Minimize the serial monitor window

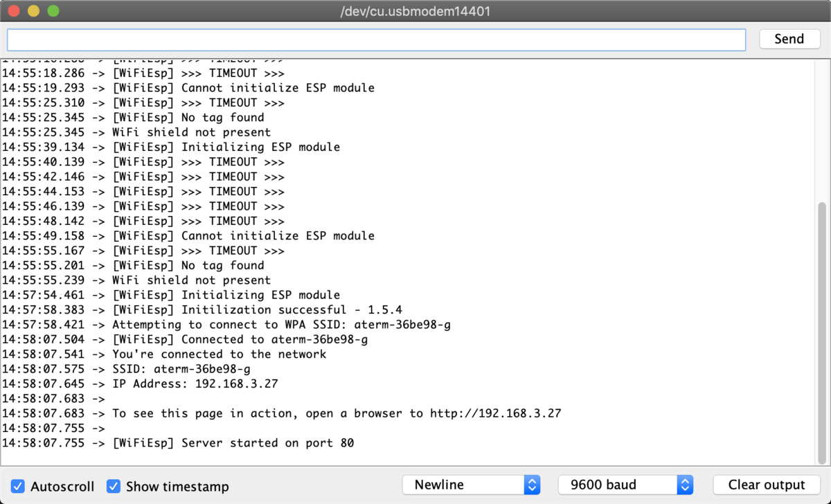(x=33, y=12)
